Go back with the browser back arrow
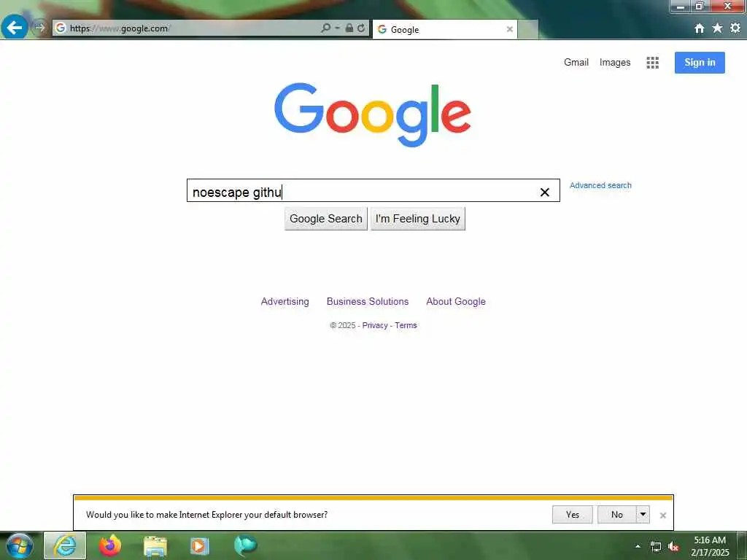Screen dimensions: 747x560 pos(15,28)
